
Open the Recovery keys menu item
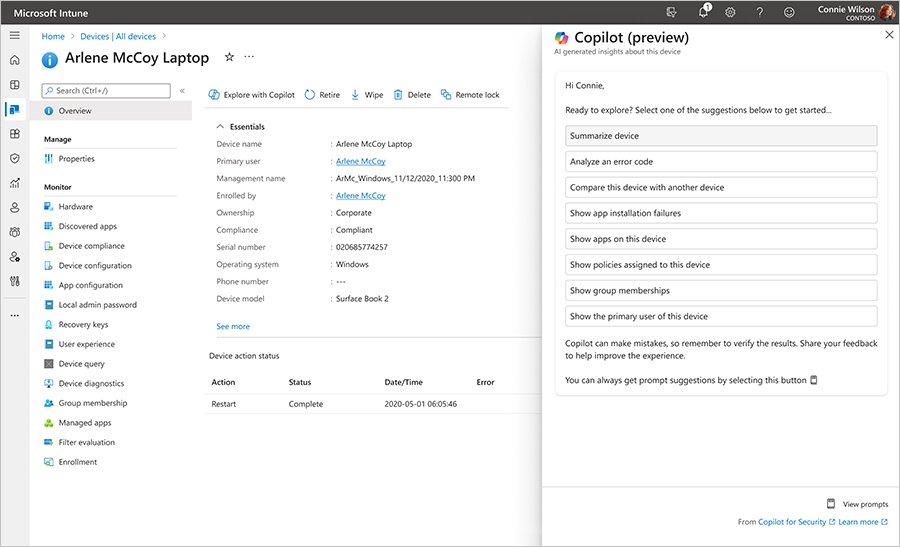point(82,325)
